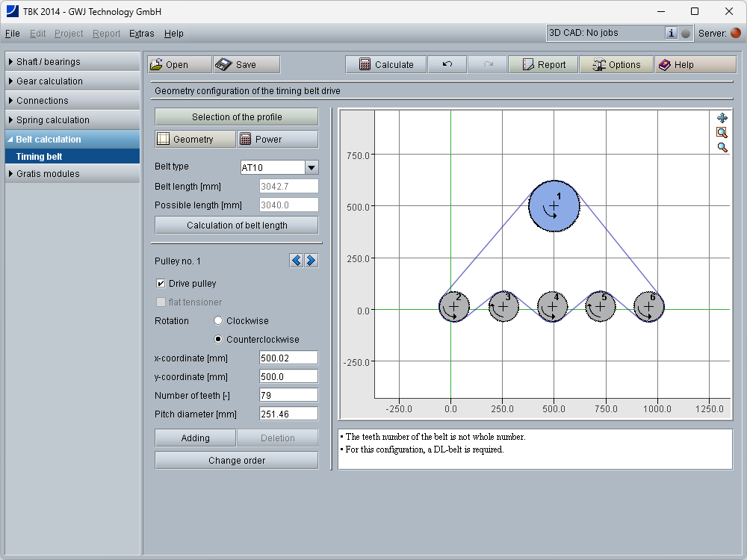Click the Change order button

click(x=236, y=461)
